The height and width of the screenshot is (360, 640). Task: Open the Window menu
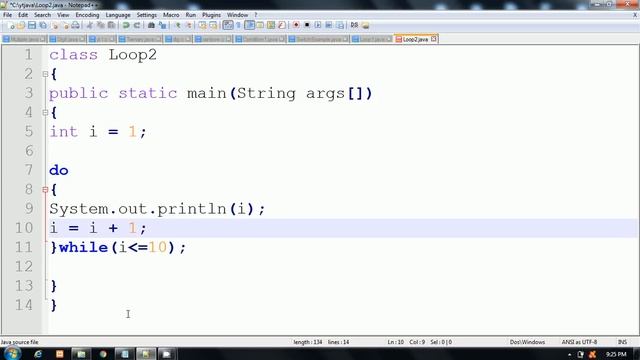[238, 15]
